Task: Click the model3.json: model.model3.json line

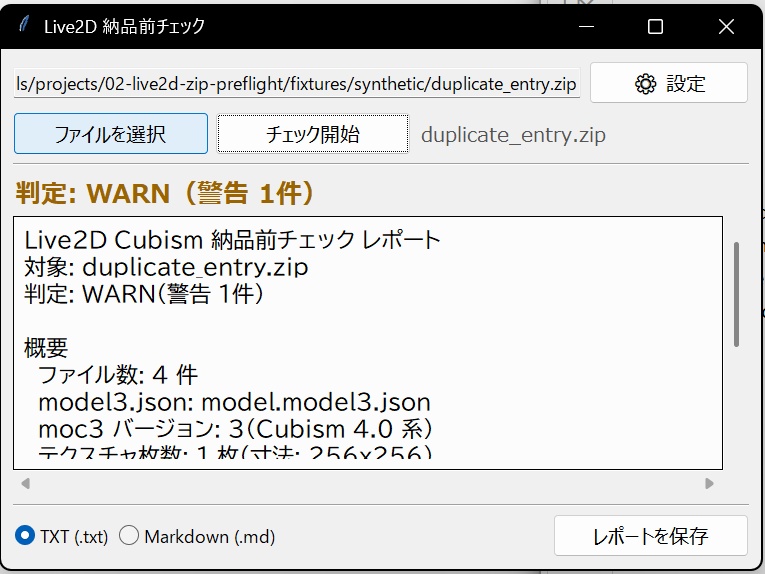Action: tap(234, 402)
